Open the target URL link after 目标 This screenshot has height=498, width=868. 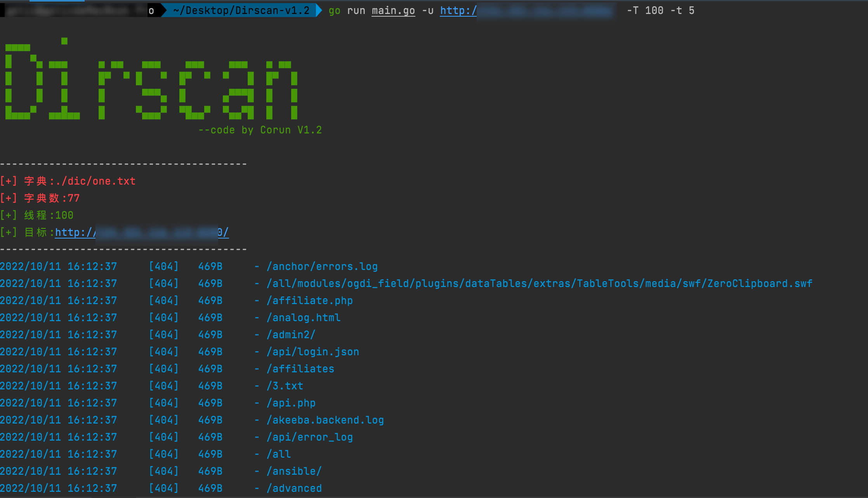142,232
